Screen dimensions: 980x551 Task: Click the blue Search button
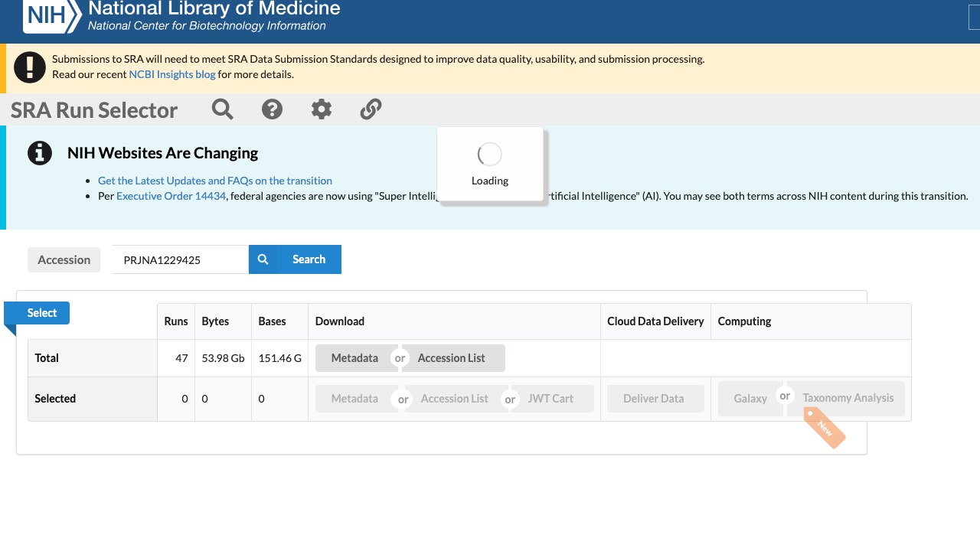coord(295,259)
